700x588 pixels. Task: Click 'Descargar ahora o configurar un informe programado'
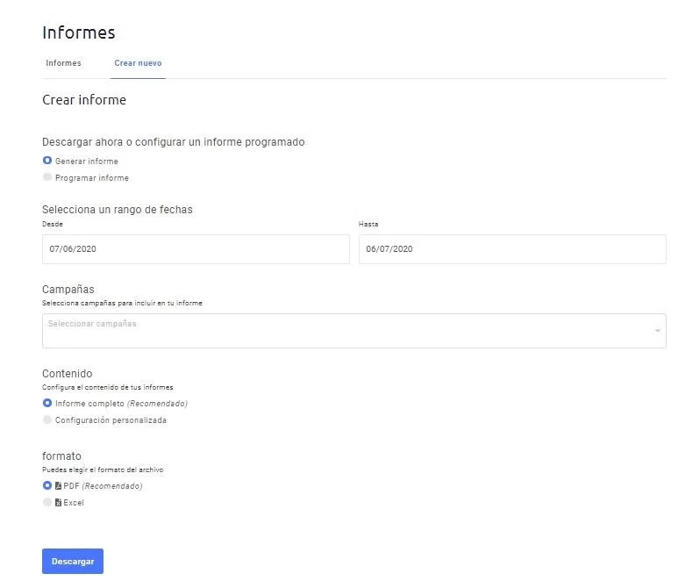pos(173,142)
